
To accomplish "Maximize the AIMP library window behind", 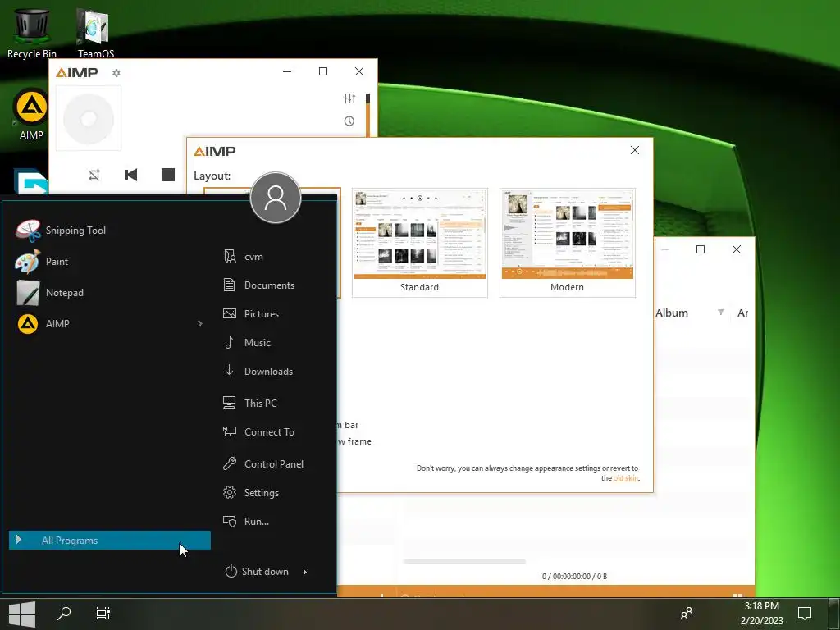I will coord(701,249).
